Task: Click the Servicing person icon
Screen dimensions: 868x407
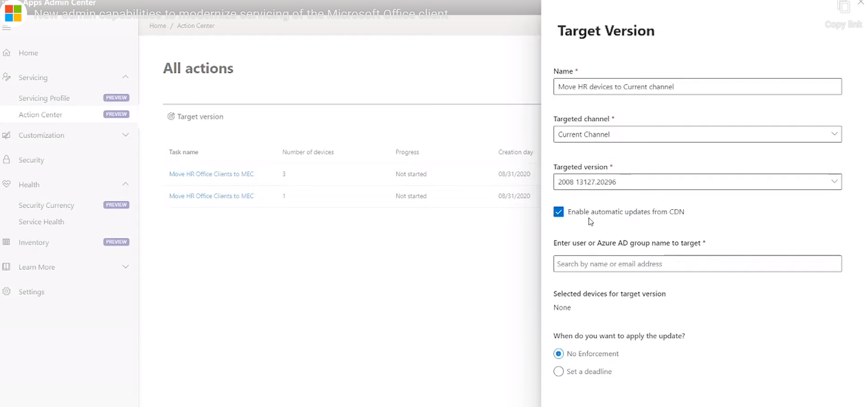Action: coord(6,77)
